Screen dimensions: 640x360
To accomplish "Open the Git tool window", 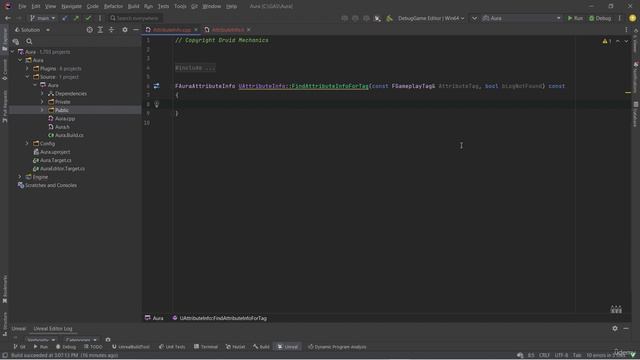I will click(19, 347).
